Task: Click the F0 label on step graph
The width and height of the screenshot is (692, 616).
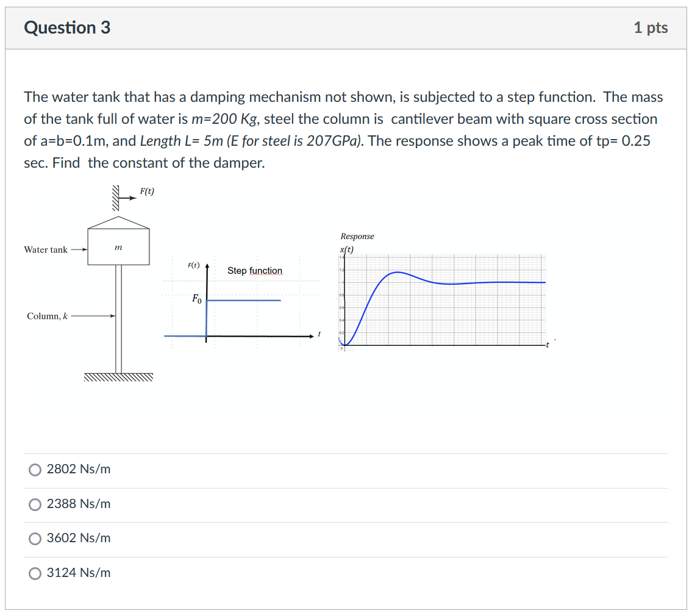Action: click(196, 298)
